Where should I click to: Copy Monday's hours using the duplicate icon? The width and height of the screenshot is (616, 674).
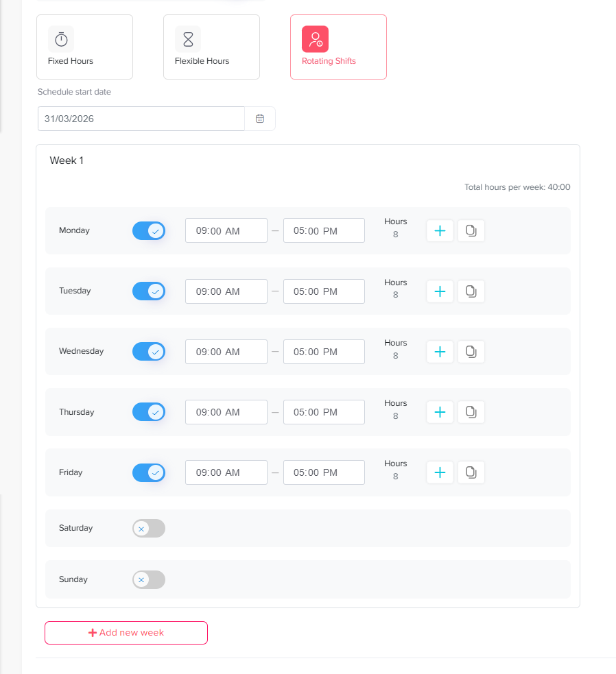(x=471, y=231)
